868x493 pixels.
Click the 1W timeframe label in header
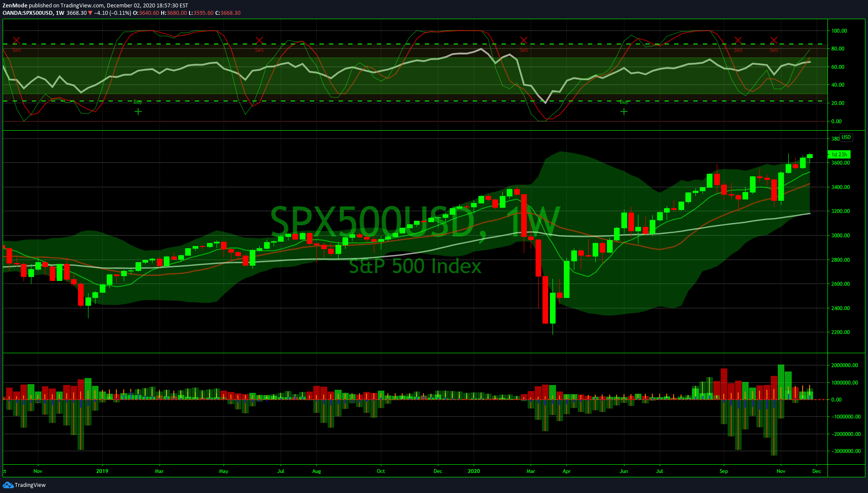click(60, 13)
